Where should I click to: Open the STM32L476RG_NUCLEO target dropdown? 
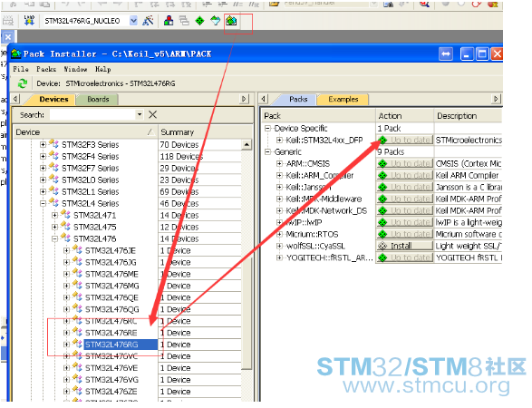133,21
